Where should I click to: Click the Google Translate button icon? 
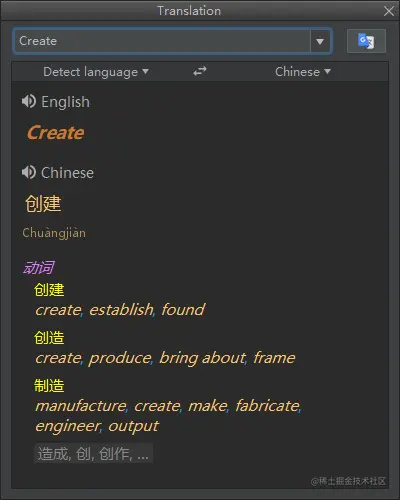tap(366, 41)
